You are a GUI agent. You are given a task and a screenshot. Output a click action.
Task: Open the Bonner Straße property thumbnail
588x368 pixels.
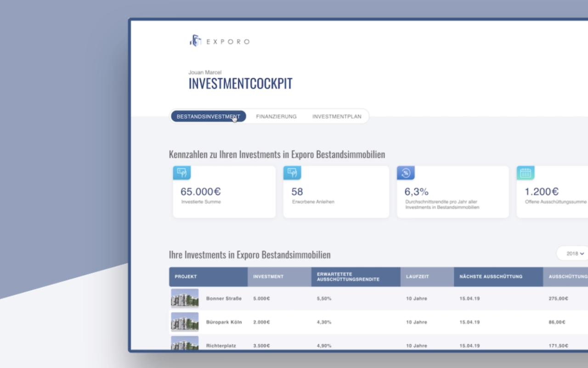tap(185, 298)
